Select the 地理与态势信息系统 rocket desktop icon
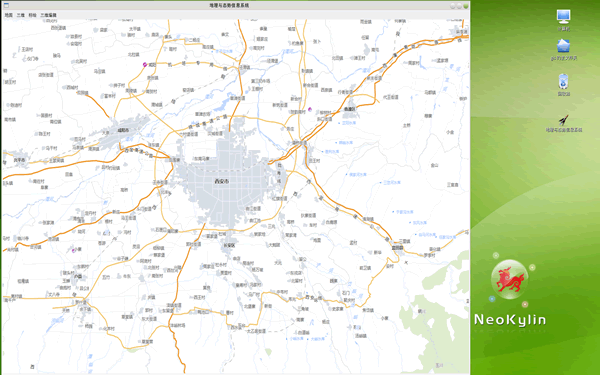This screenshot has height=375, width=600. (564, 123)
